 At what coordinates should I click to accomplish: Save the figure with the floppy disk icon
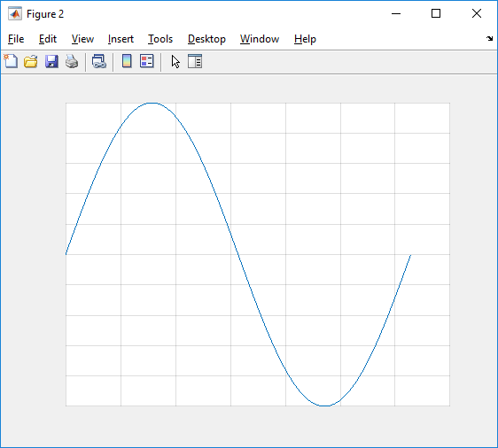coord(51,61)
